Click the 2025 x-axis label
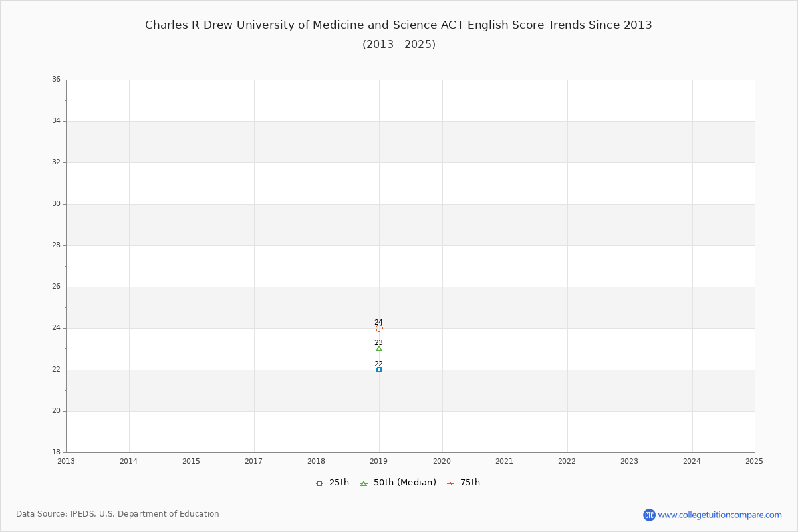The width and height of the screenshot is (798, 532). tap(755, 461)
